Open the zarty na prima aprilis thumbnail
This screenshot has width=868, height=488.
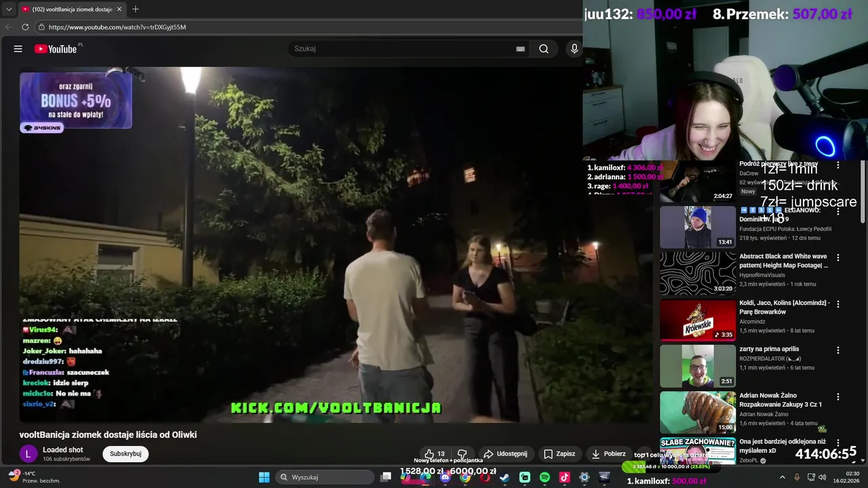698,366
